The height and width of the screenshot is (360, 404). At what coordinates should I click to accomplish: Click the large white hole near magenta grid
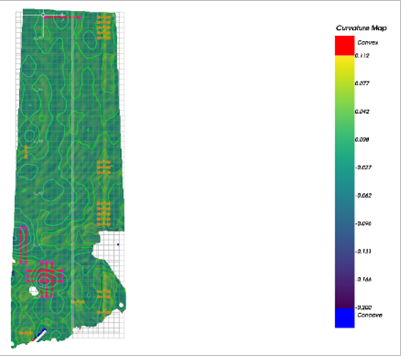34,291
